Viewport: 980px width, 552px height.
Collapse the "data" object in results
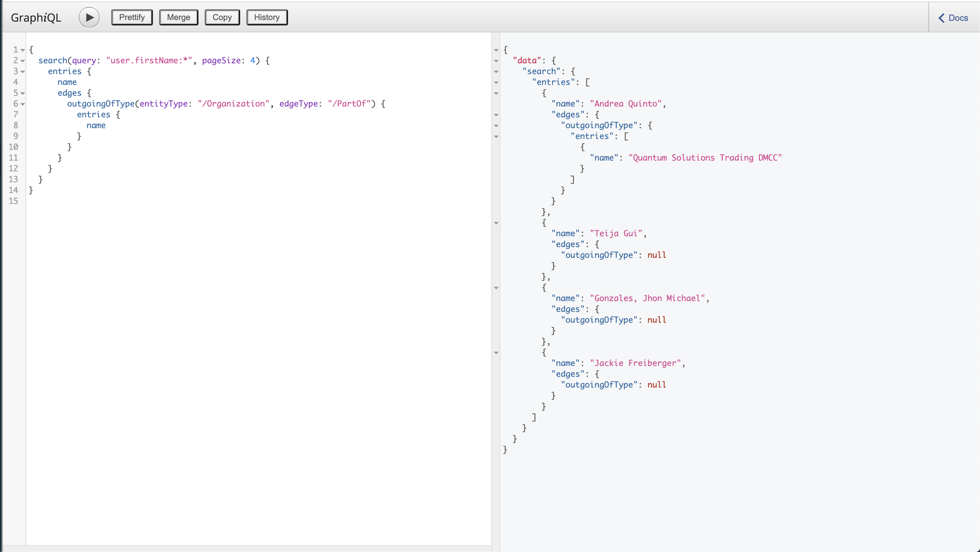[x=496, y=61]
